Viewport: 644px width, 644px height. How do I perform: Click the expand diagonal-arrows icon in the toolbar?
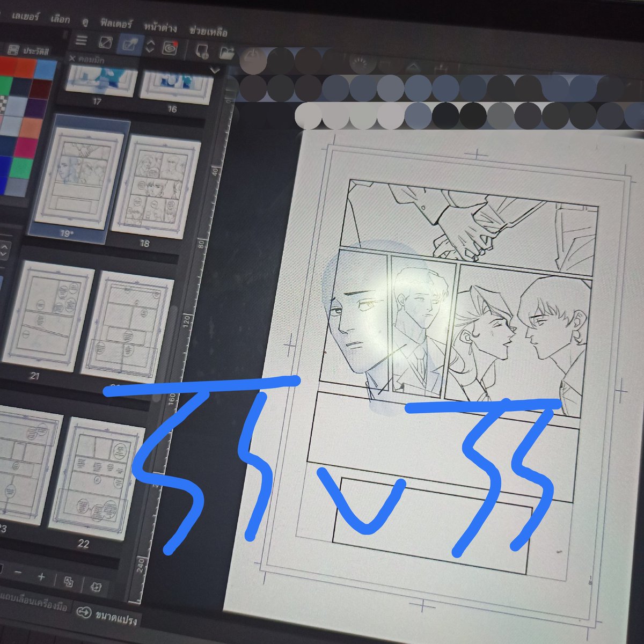click(x=106, y=43)
